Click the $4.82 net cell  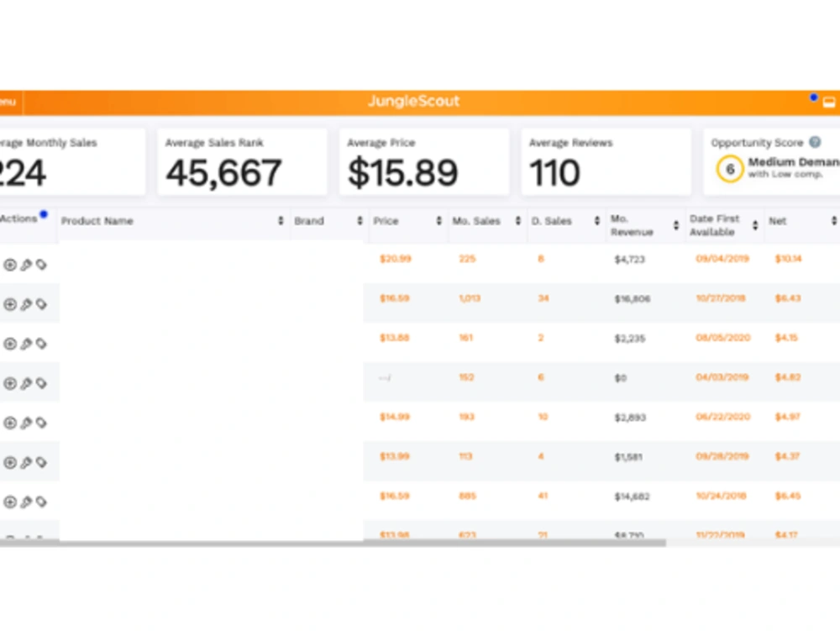[788, 377]
